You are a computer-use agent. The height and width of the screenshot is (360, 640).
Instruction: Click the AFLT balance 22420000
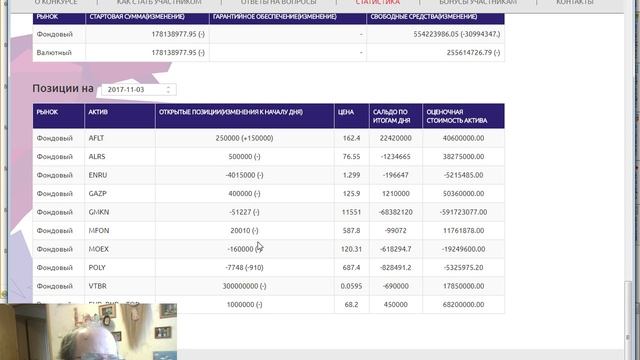click(x=396, y=138)
